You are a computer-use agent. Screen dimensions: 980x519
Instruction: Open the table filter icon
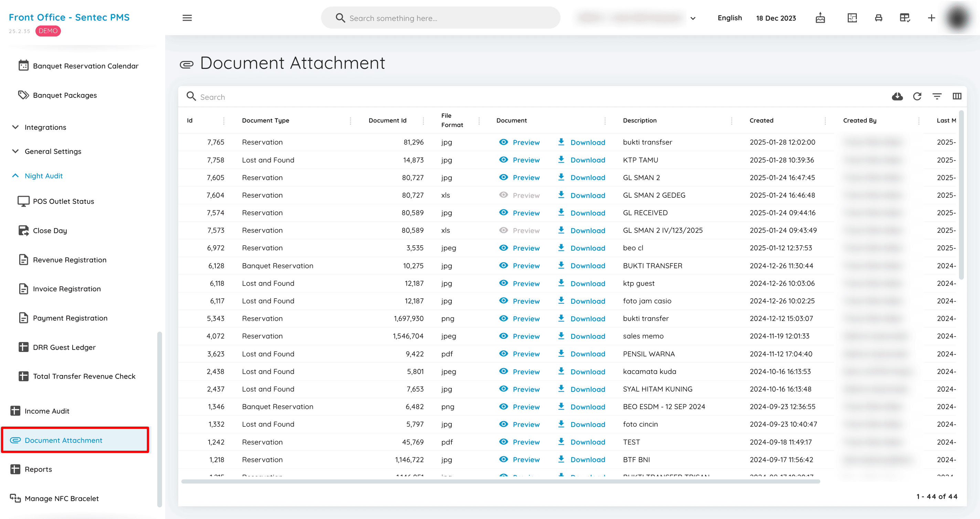(x=937, y=96)
